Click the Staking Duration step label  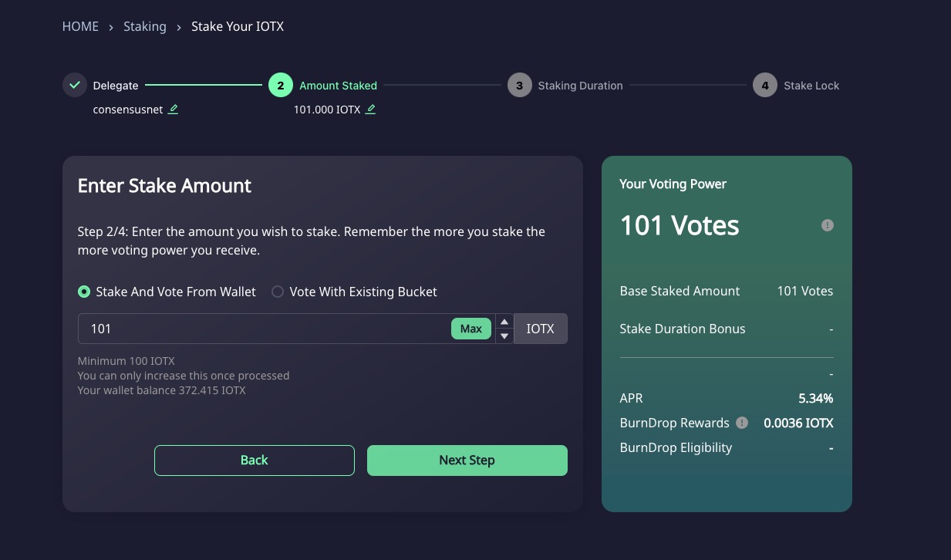coord(580,86)
